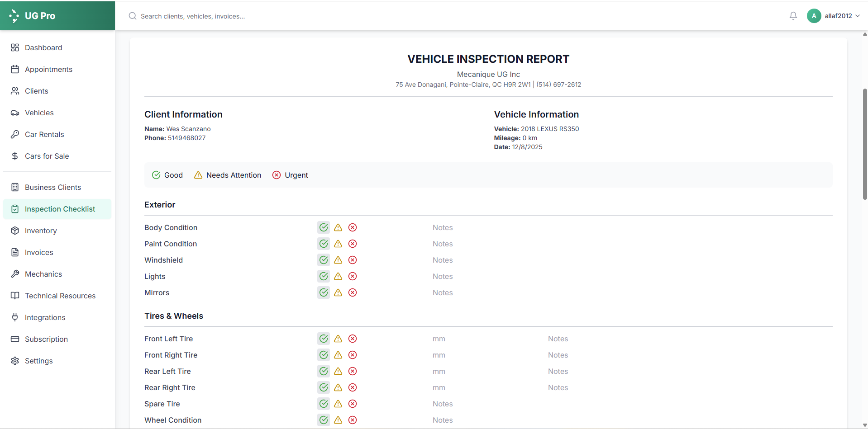Click the search clients, vehicles, invoices field
Image resolution: width=868 pixels, height=429 pixels.
pos(272,16)
